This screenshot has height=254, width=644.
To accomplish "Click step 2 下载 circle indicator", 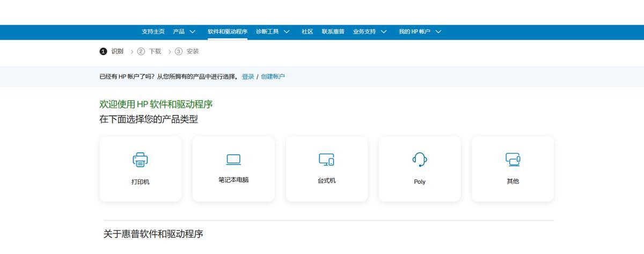I will pos(141,51).
